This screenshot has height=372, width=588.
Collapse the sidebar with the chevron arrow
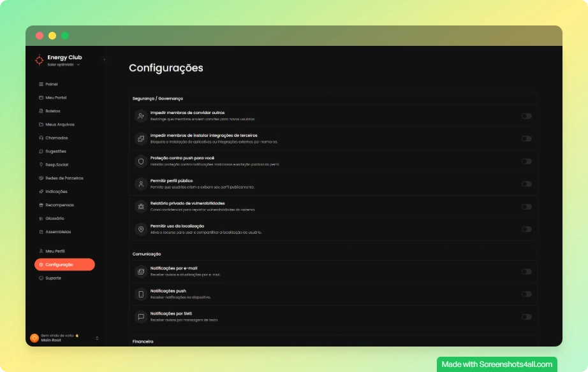[104, 58]
